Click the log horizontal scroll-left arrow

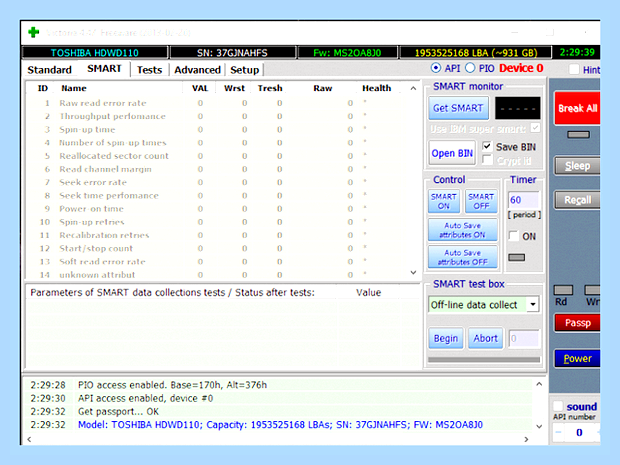(29, 439)
